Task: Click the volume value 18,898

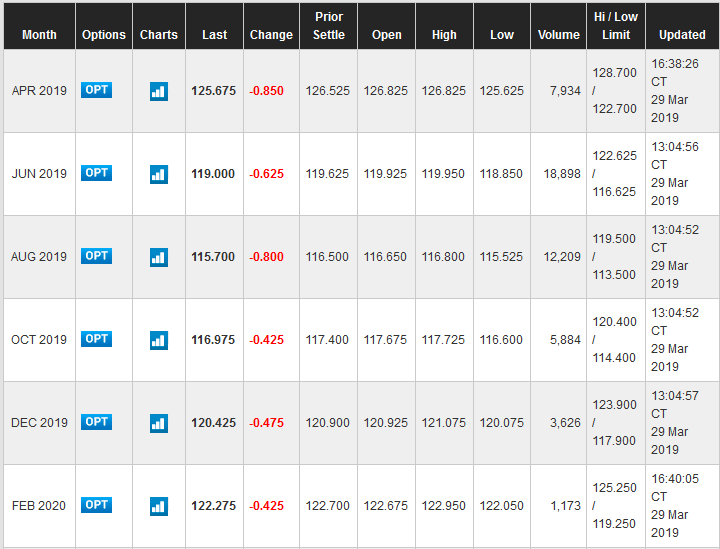Action: [562, 174]
